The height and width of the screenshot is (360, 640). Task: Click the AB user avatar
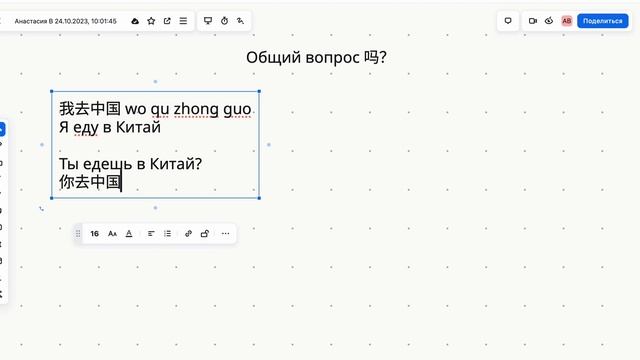pos(567,21)
